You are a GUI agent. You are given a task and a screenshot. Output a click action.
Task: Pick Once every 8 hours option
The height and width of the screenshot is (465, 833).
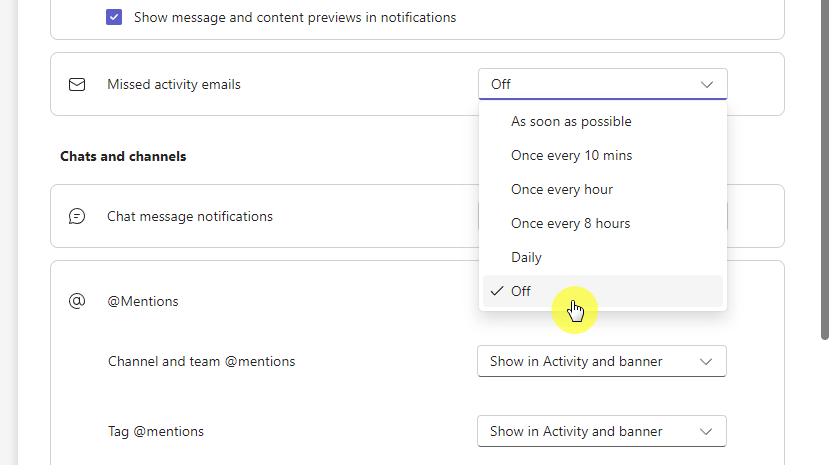pos(602,223)
